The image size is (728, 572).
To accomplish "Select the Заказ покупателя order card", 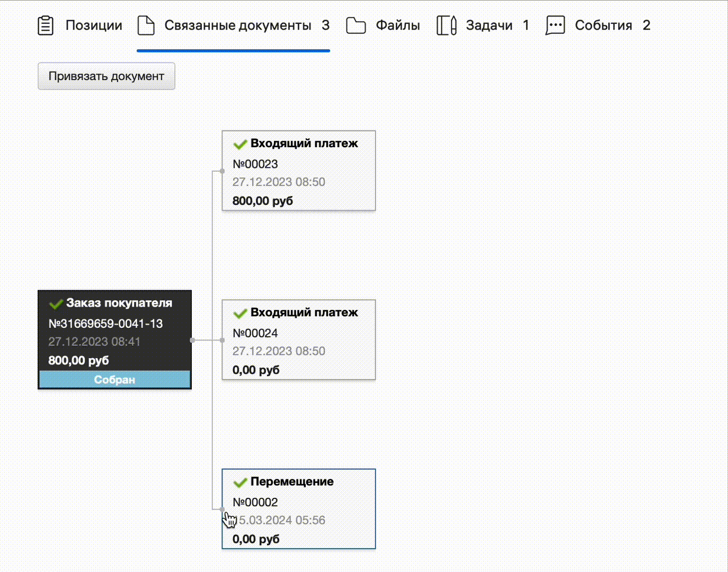I will coord(114,331).
